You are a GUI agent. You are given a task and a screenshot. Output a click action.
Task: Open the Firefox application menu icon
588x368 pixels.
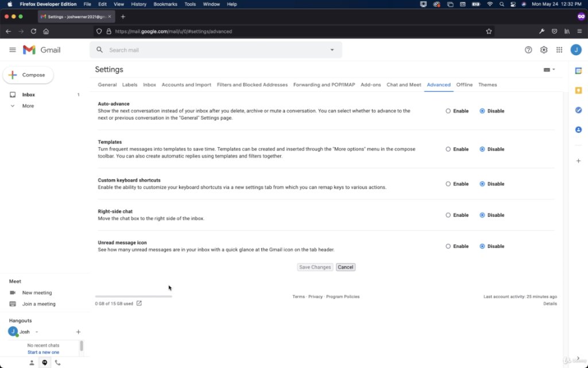tap(579, 32)
